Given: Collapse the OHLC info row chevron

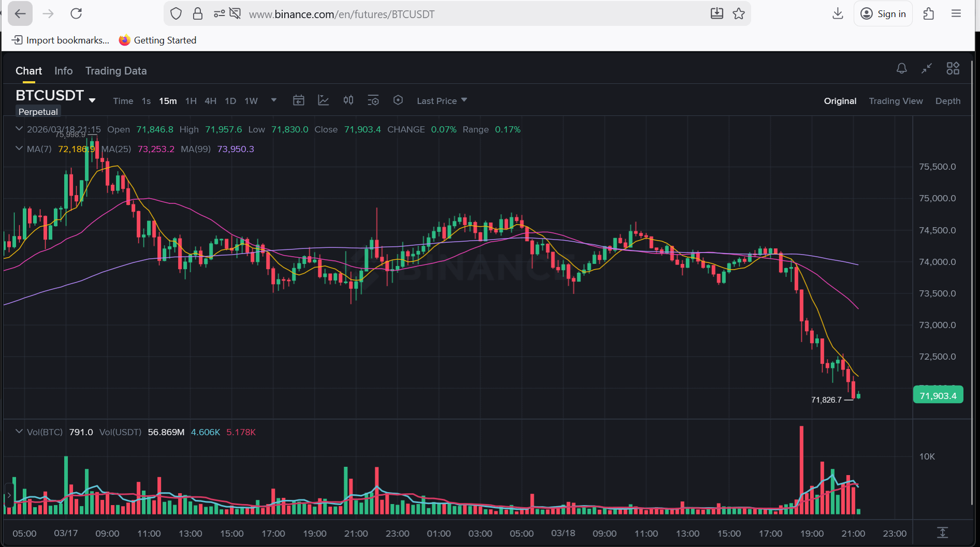Looking at the screenshot, I should click(x=19, y=128).
